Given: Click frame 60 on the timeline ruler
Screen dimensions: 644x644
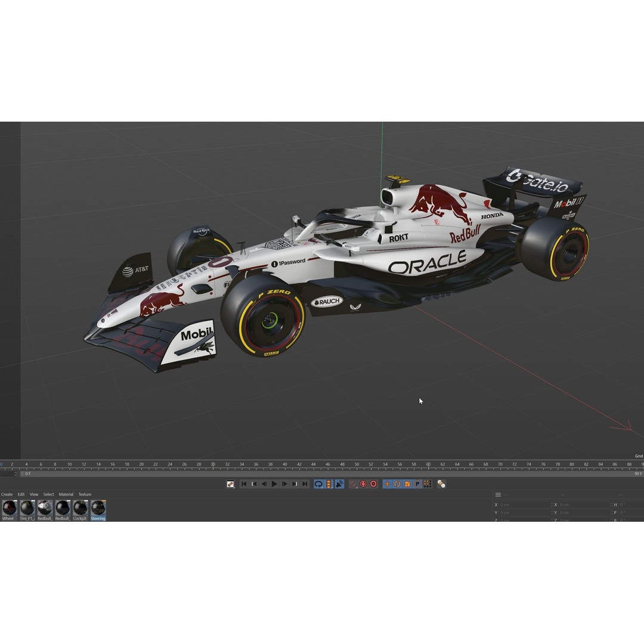Looking at the screenshot, I should click(x=428, y=464).
